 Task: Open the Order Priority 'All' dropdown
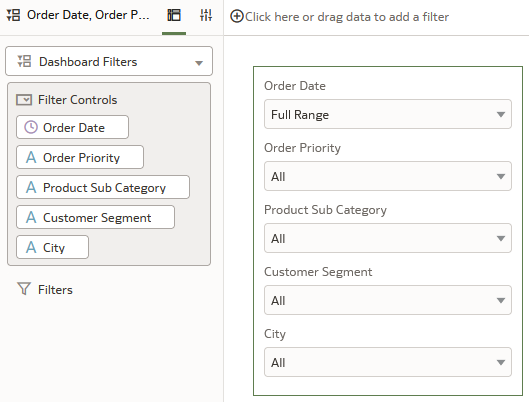388,176
